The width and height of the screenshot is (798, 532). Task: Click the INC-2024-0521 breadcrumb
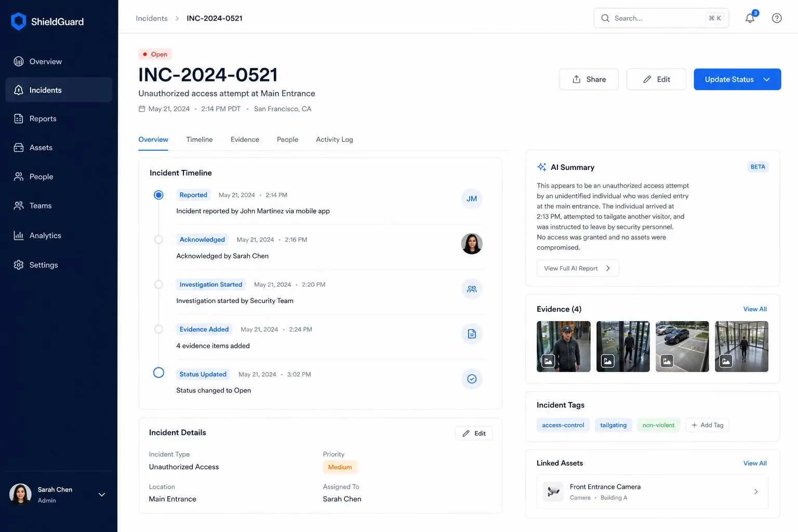pos(215,18)
